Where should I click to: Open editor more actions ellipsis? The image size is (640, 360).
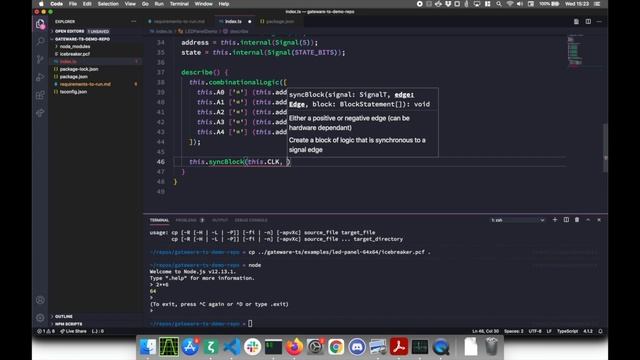[599, 21]
